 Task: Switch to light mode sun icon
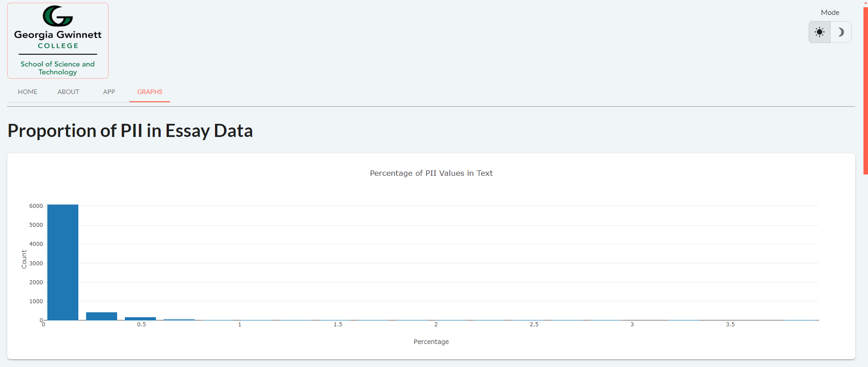(820, 32)
